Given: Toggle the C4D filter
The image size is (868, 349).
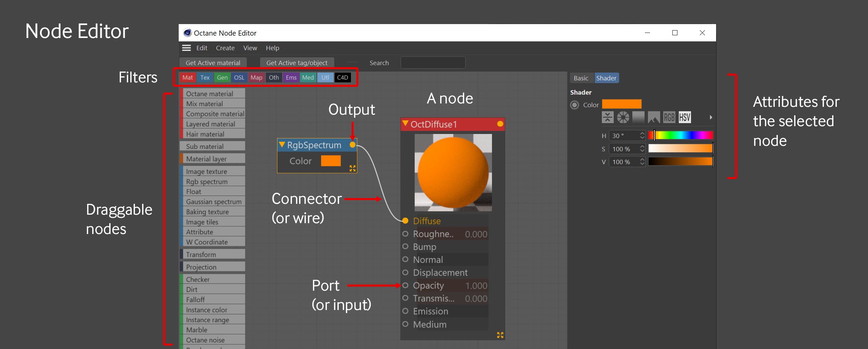Looking at the screenshot, I should pos(342,77).
